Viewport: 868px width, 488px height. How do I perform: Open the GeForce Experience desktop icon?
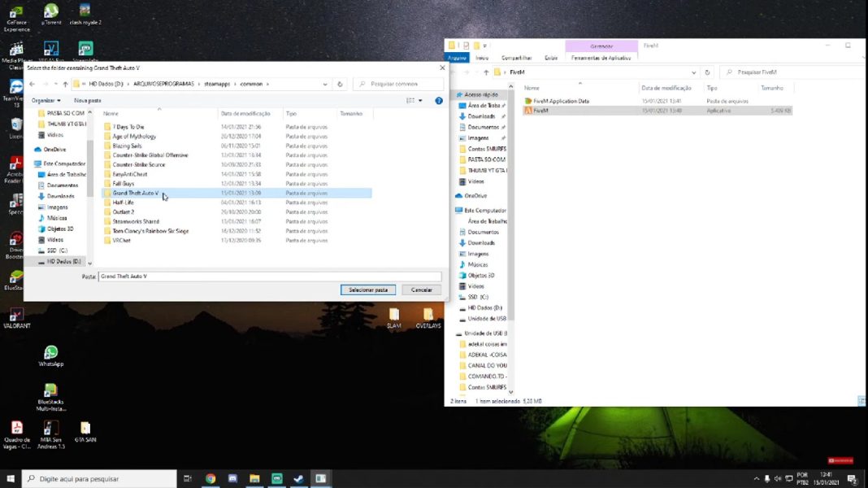point(16,18)
